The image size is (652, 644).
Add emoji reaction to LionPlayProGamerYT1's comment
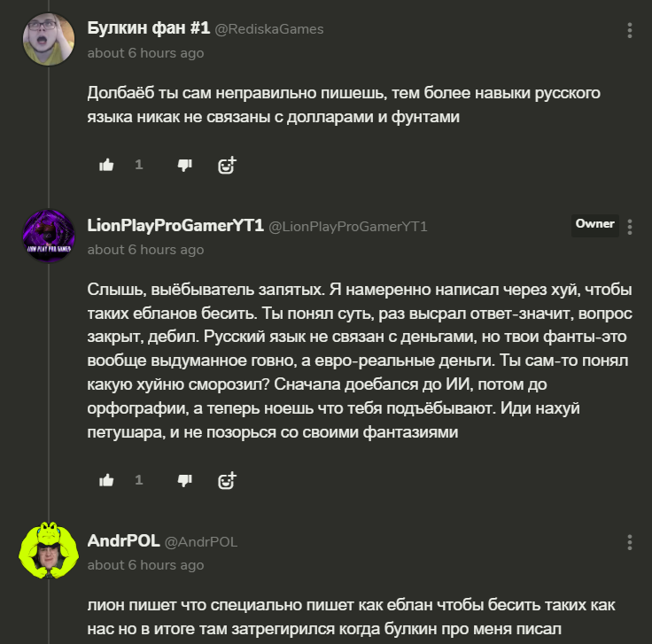coord(227,480)
